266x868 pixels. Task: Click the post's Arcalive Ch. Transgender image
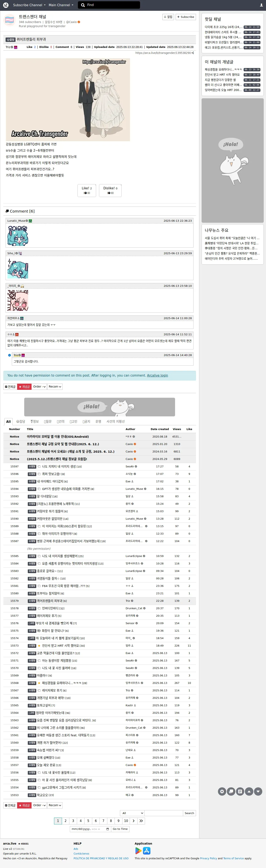point(68,100)
